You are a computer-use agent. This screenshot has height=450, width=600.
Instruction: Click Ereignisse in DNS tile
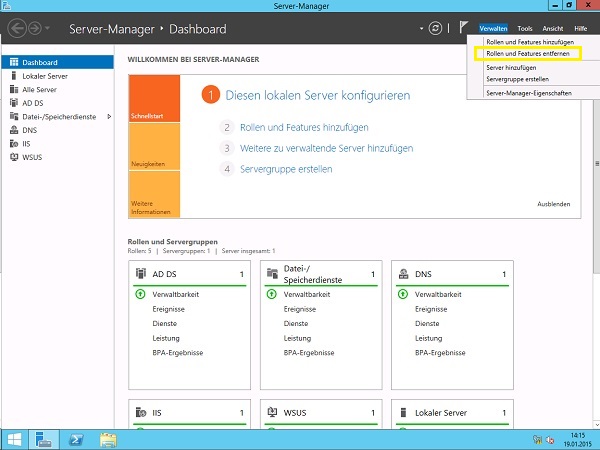coord(431,309)
